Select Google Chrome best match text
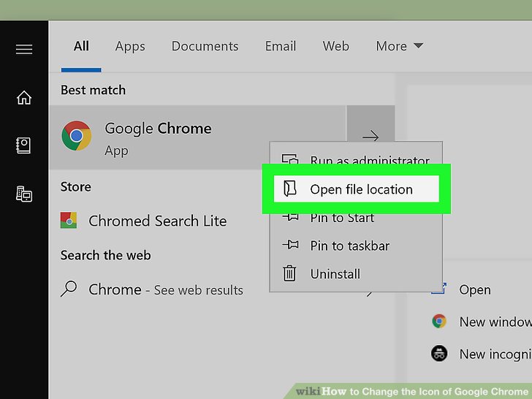 tap(158, 129)
